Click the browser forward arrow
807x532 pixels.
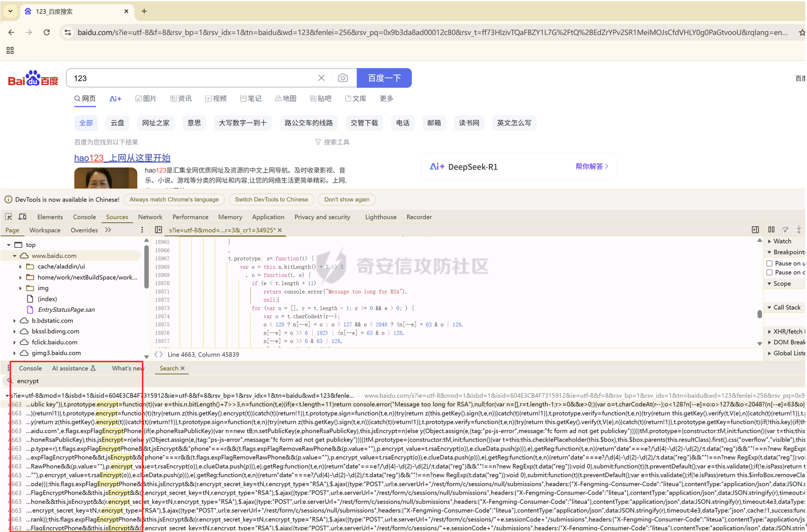[29, 32]
